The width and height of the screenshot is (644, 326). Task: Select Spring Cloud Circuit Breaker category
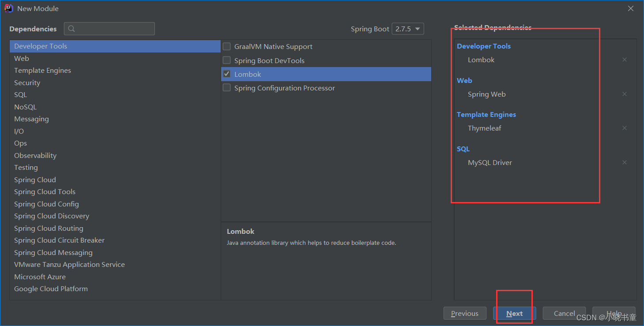click(x=115, y=240)
